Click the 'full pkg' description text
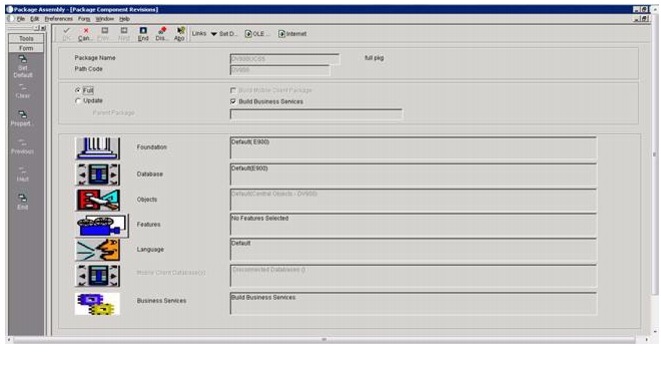 point(374,58)
